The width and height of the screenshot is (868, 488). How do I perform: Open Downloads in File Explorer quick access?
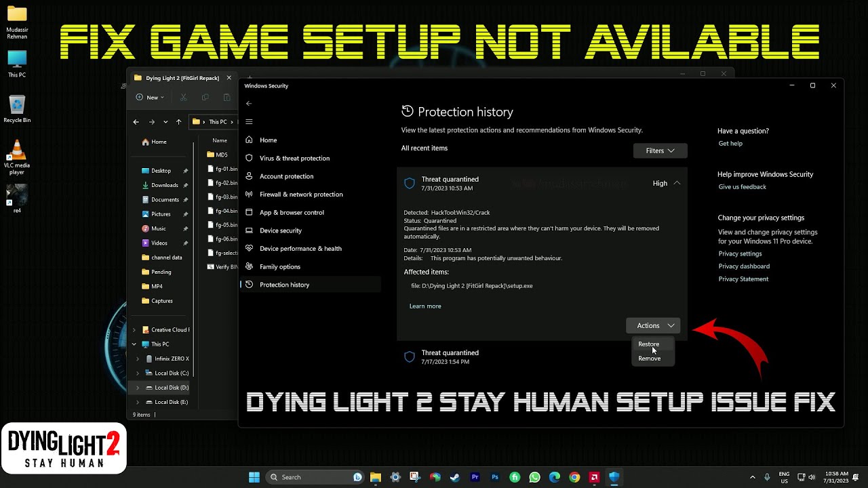pos(164,185)
